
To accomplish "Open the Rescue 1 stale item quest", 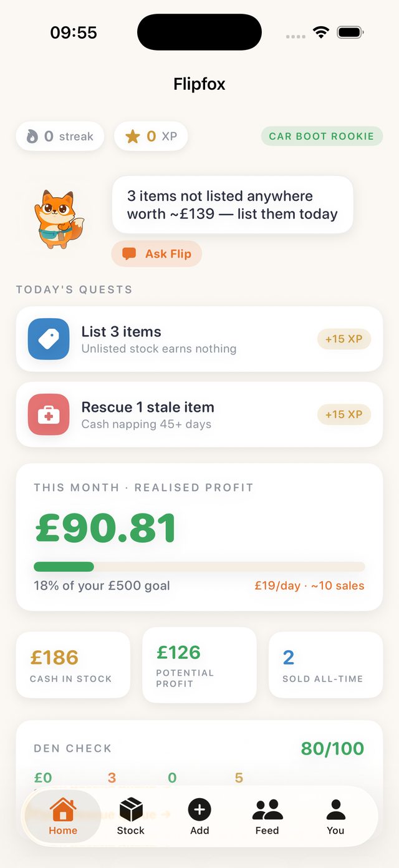I will tap(199, 414).
